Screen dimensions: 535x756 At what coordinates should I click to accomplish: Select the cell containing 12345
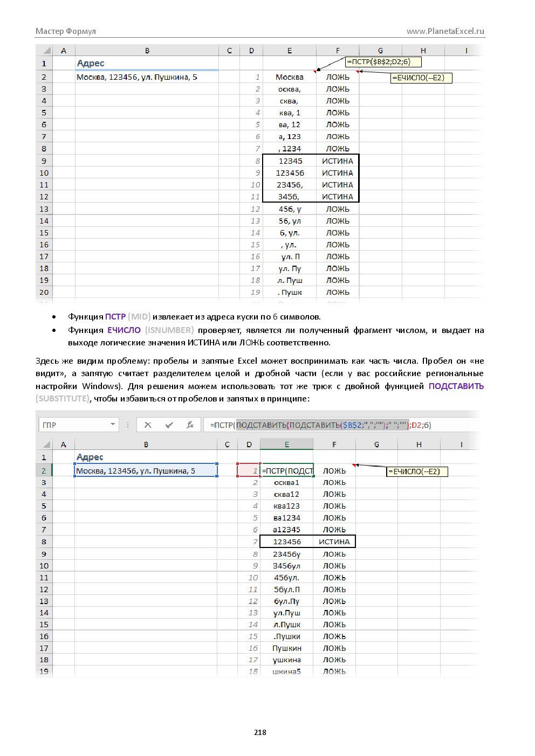coord(290,161)
